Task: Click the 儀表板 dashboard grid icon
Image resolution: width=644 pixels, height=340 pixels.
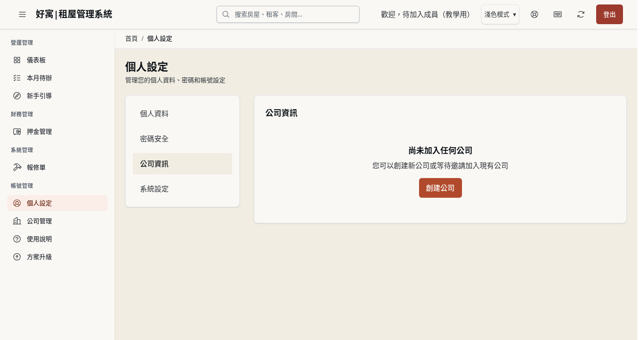Action: pos(17,60)
